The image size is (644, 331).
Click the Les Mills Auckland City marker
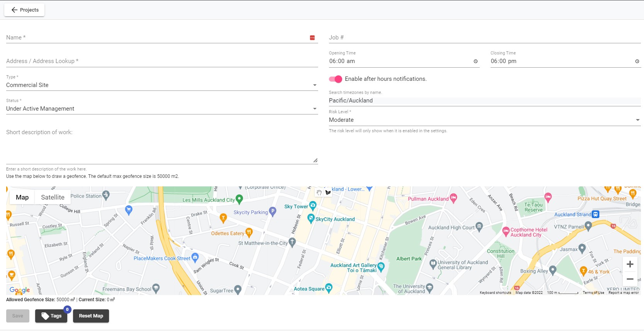coord(239,199)
